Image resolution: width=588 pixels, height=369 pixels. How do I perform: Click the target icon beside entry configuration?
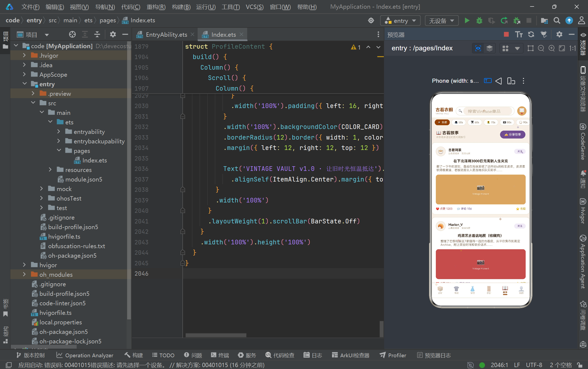tap(371, 20)
